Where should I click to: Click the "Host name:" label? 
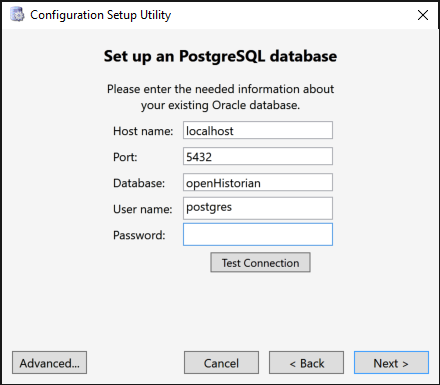pyautogui.click(x=143, y=131)
